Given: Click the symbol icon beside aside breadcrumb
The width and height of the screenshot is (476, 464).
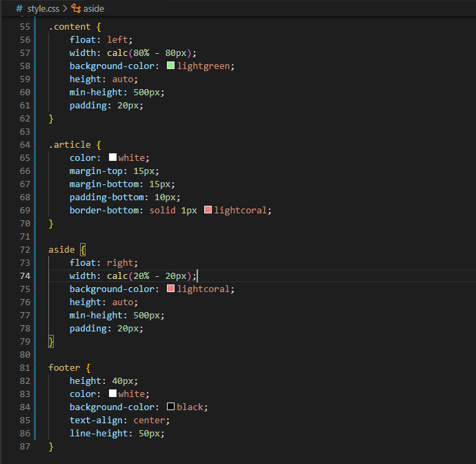Looking at the screenshot, I should (x=76, y=8).
